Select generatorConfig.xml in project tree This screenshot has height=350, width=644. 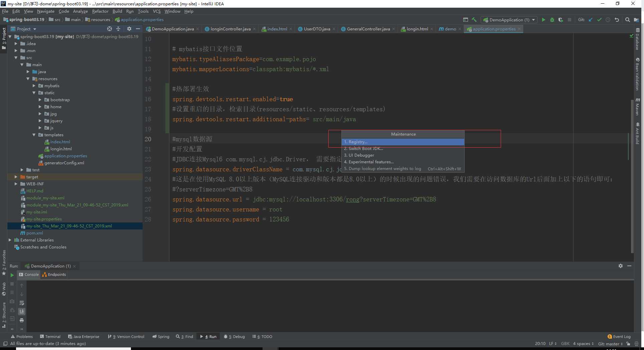[64, 163]
